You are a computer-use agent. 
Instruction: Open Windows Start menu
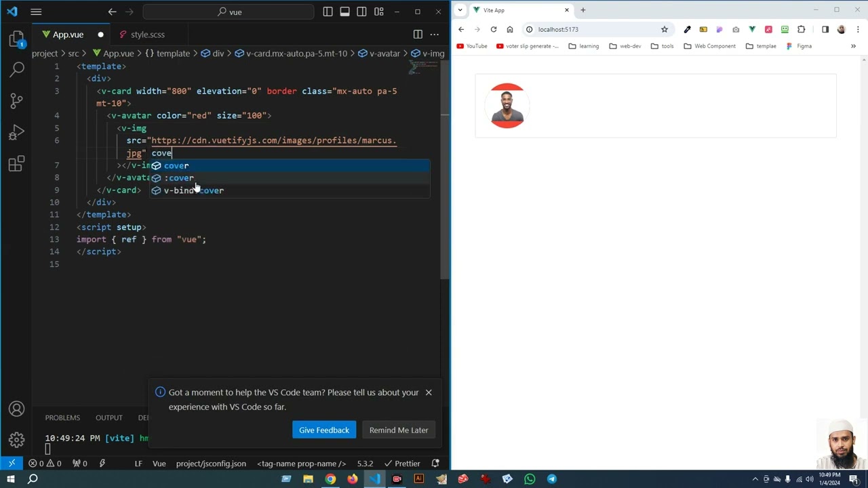coord(11,479)
